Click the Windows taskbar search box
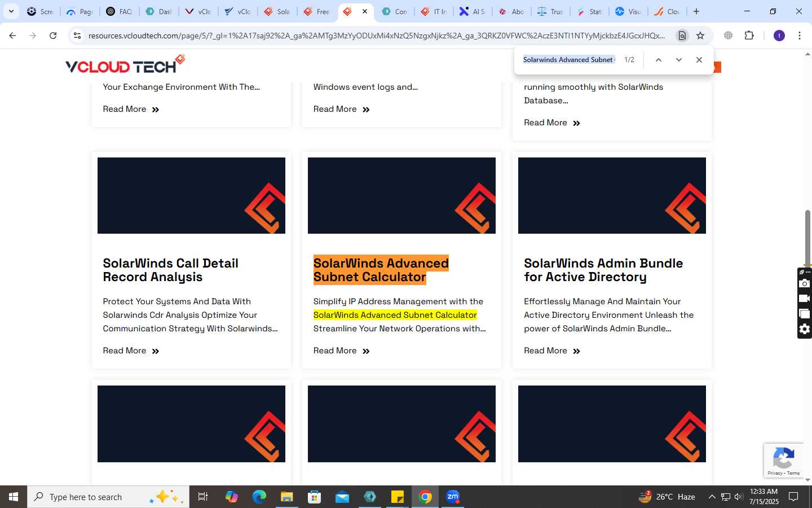The image size is (812, 508). (x=108, y=497)
